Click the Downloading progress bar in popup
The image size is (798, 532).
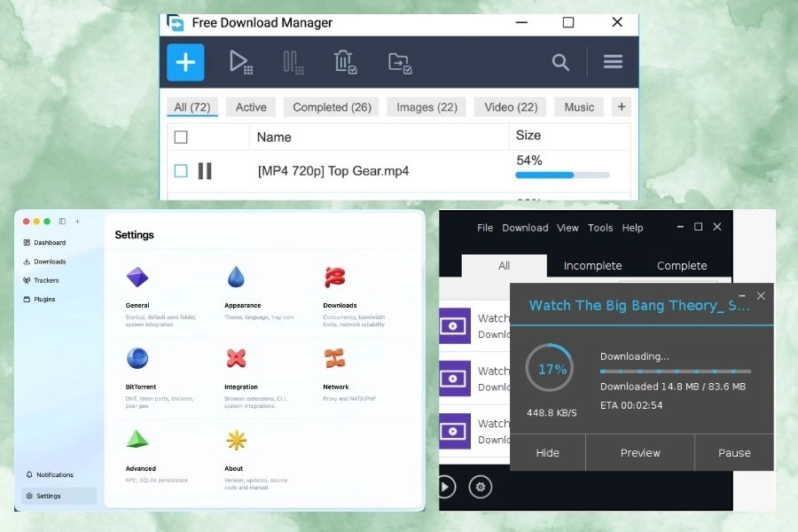point(676,372)
